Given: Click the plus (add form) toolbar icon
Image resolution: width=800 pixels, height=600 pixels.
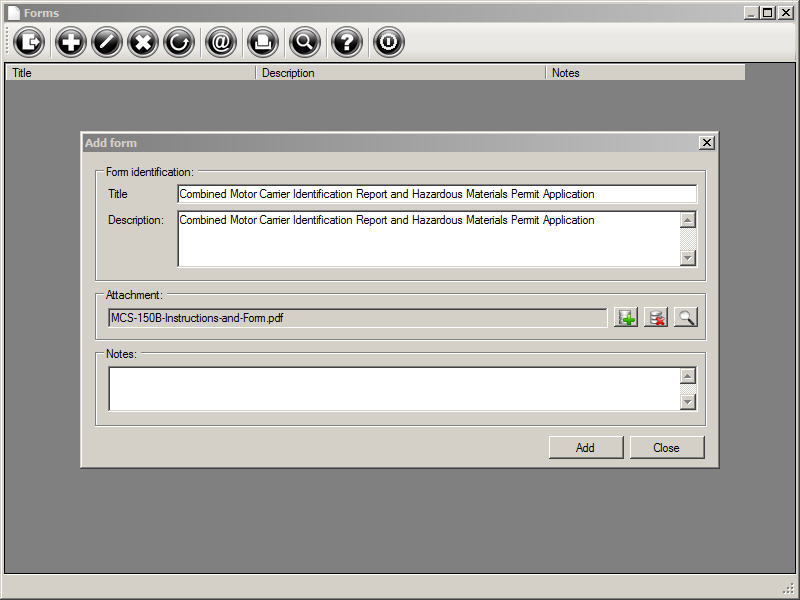Looking at the screenshot, I should [70, 42].
